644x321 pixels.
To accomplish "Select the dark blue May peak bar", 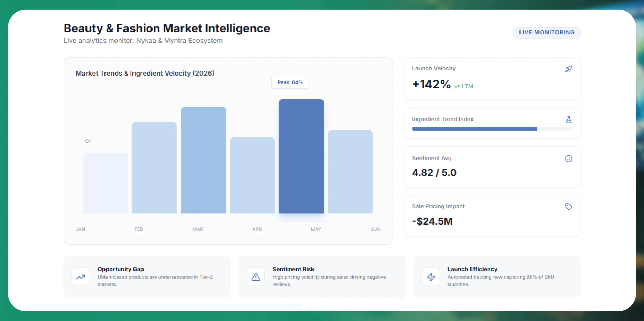I will 301,156.
